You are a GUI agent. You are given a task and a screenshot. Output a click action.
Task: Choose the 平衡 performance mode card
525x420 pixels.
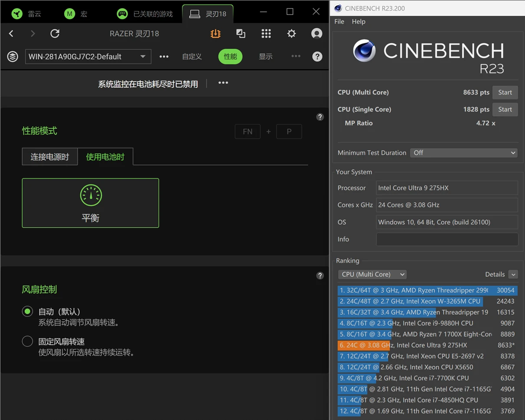90,203
